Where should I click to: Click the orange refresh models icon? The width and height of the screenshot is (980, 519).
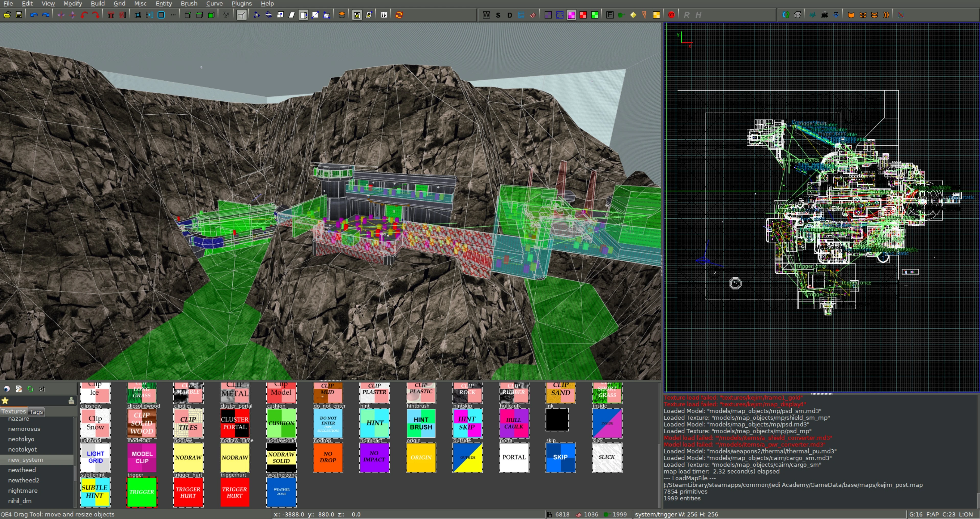[399, 15]
